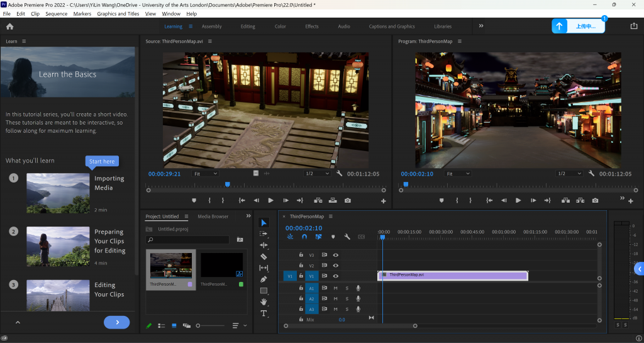
Task: Click the uploading status button
Action: pos(579,26)
